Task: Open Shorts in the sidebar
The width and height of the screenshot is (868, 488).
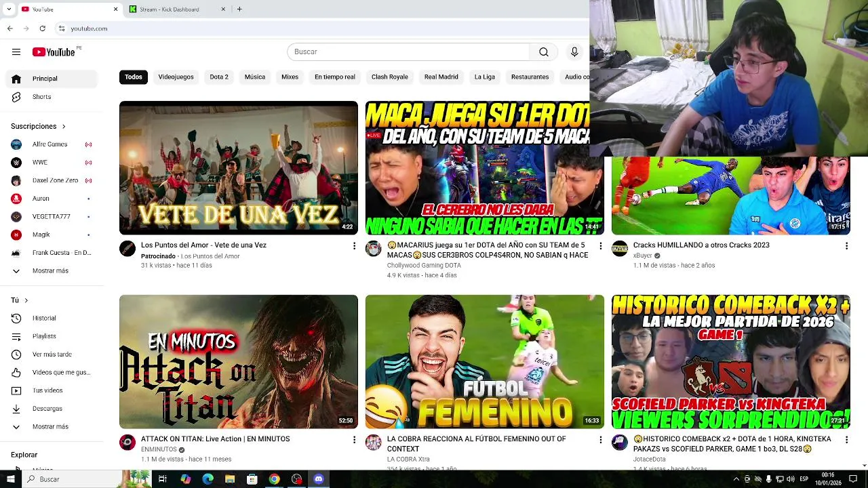Action: pyautogui.click(x=52, y=97)
